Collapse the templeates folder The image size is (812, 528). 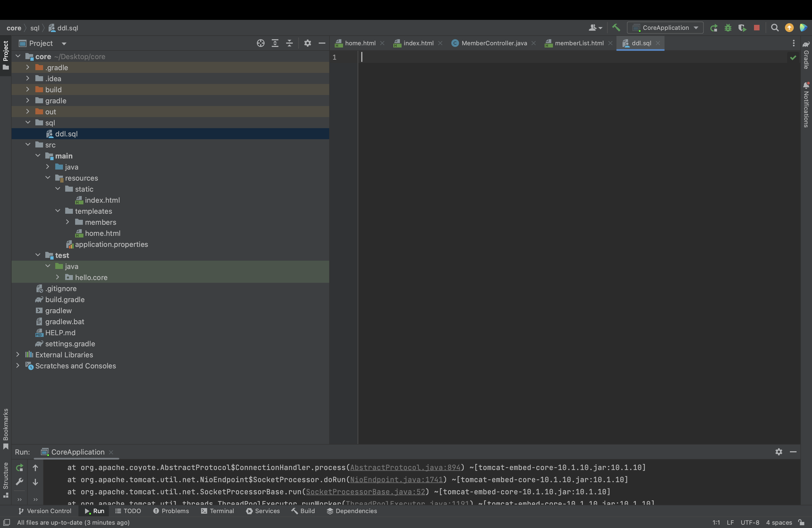[58, 211]
